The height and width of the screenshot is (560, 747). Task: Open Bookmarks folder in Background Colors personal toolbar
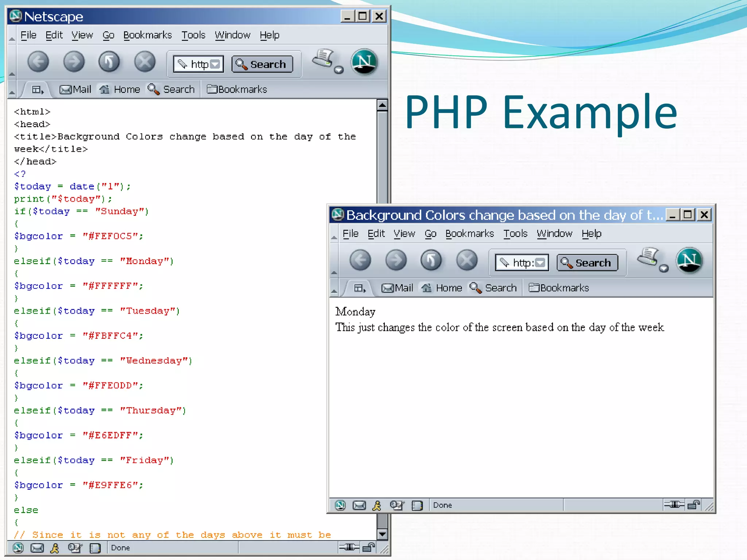coord(559,288)
